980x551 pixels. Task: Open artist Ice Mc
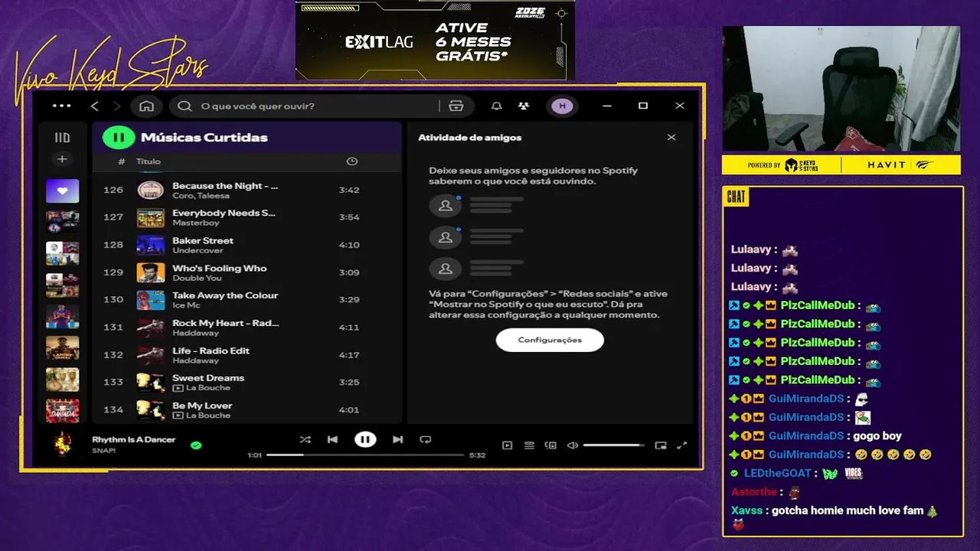(x=186, y=305)
